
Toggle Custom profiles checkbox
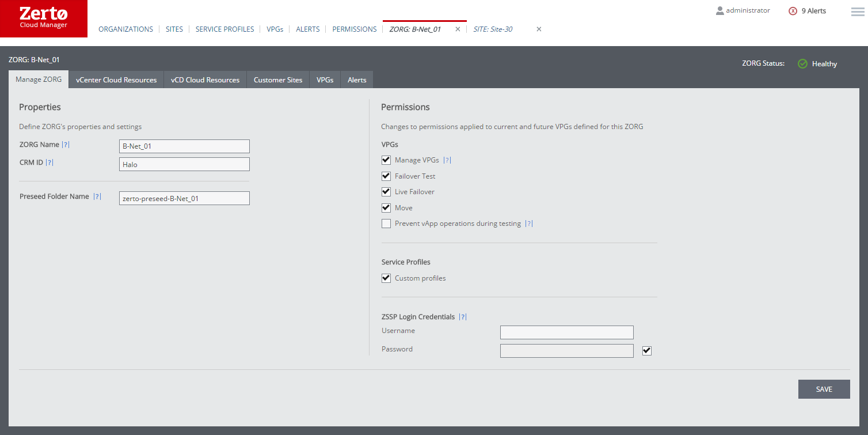point(386,278)
